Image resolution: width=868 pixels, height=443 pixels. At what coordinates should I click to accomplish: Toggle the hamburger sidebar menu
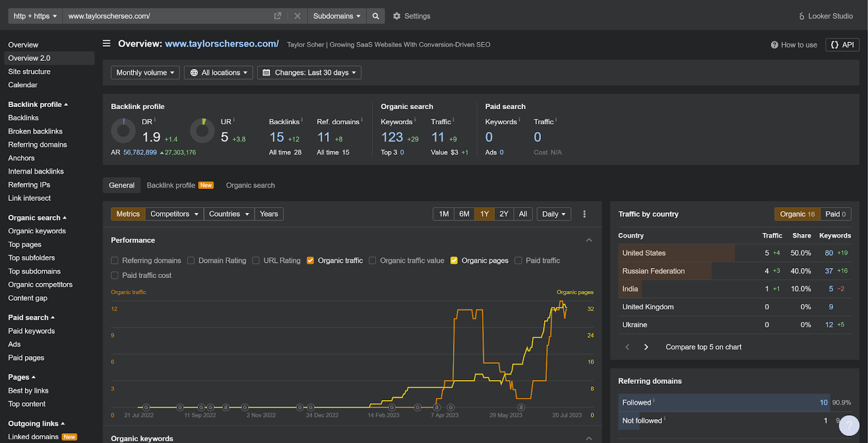tap(106, 43)
